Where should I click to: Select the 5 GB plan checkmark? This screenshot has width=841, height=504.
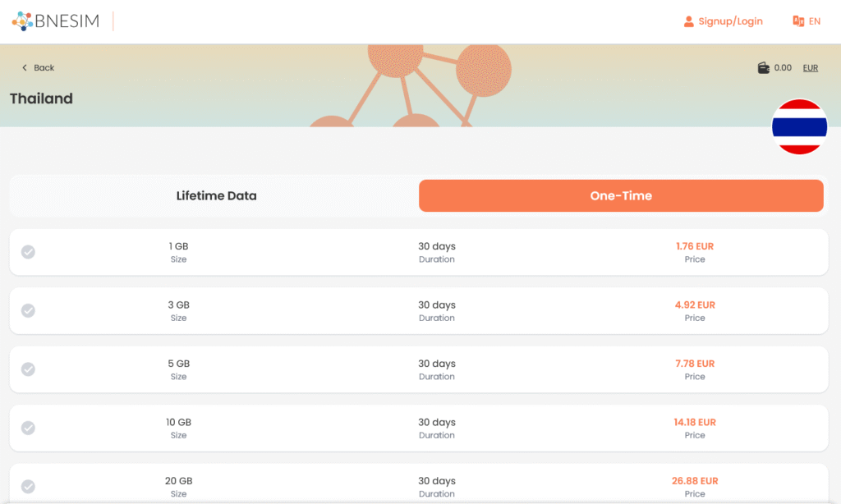pos(28,369)
